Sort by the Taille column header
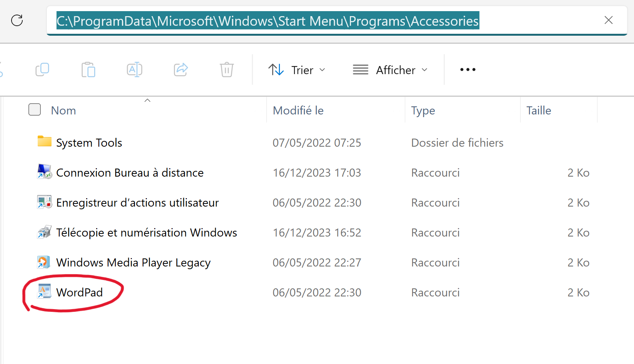Viewport: 634px width, 364px height. [x=539, y=111]
